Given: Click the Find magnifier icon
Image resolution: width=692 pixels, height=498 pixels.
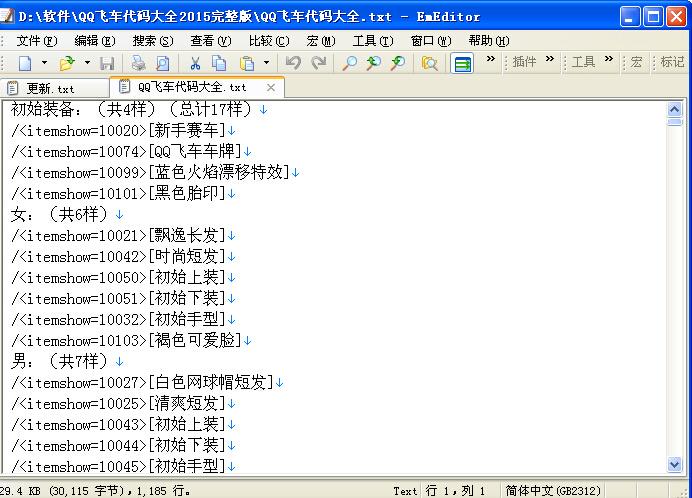Looking at the screenshot, I should click(x=350, y=63).
